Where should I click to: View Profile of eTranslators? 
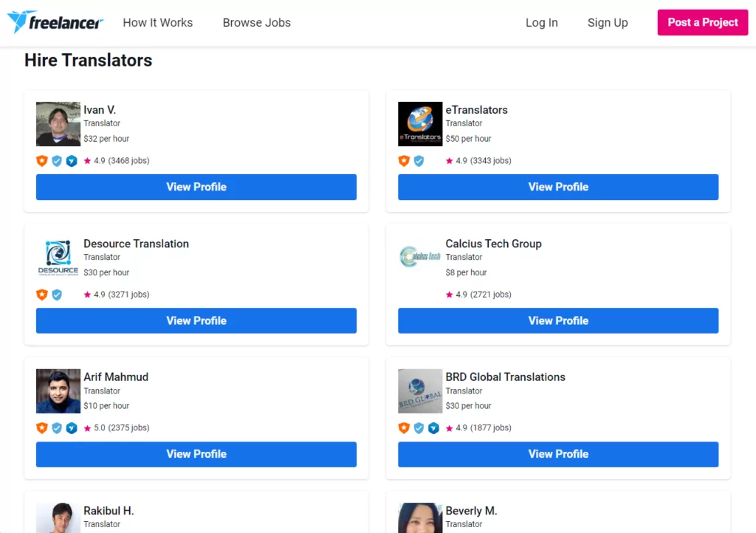[558, 187]
